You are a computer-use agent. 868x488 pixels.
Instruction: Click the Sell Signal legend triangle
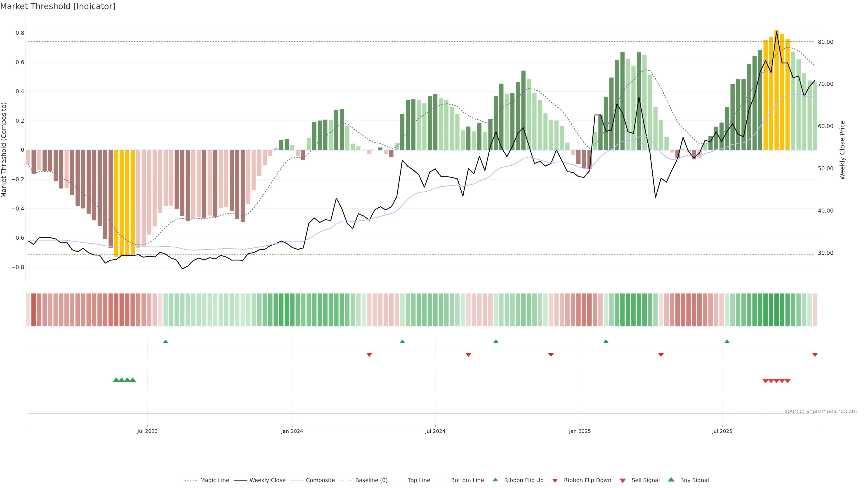tap(622, 480)
